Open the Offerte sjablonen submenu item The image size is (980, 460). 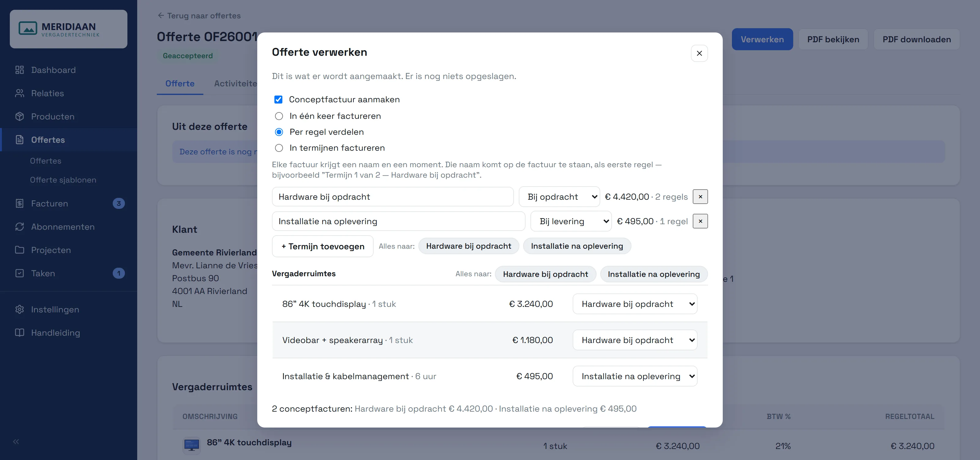(63, 180)
